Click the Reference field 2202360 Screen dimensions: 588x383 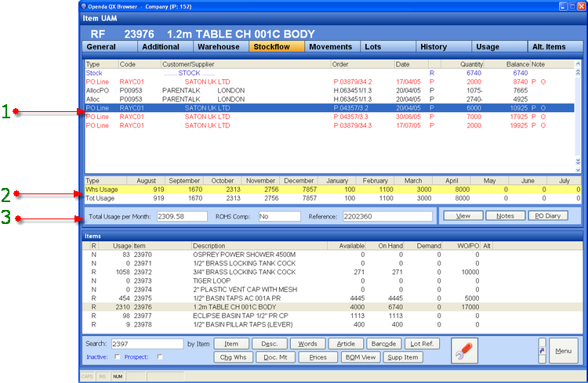point(387,216)
